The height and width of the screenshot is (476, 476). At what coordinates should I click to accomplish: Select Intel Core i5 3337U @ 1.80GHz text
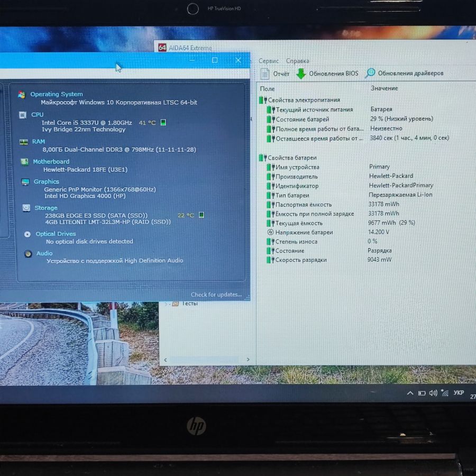coord(87,123)
